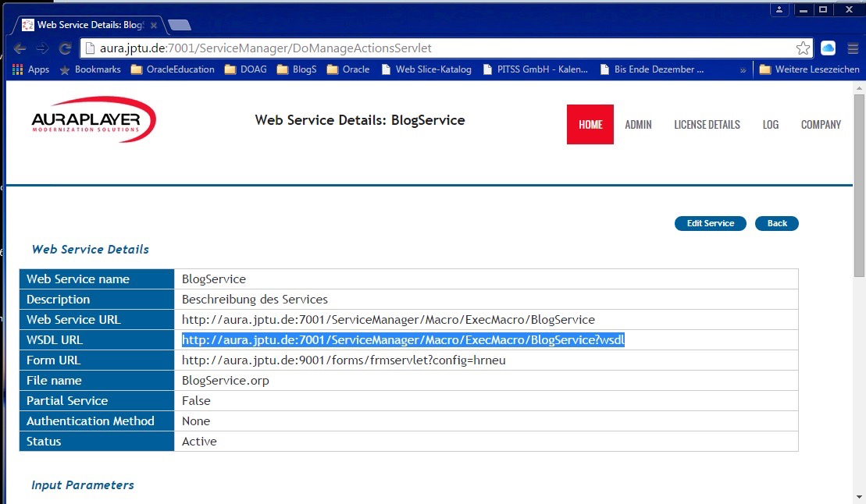866x504 pixels.
Task: Open the ADMIN menu item
Action: point(638,125)
